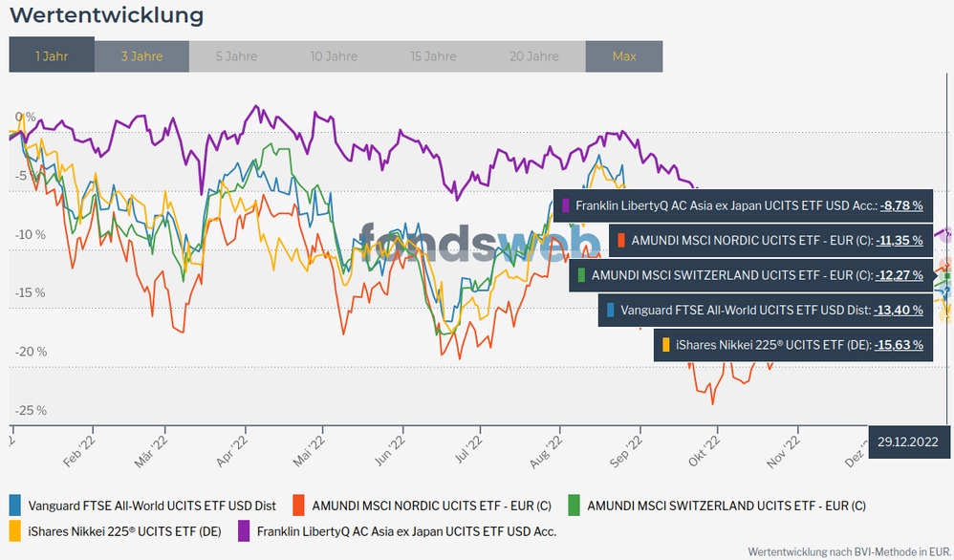Click the 29.12.2022 date marker on axis

pos(910,442)
